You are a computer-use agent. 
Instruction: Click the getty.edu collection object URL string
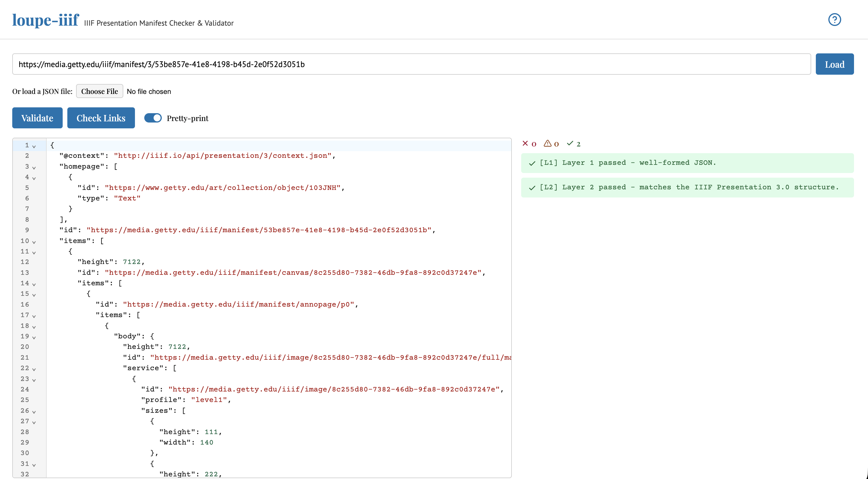tap(222, 188)
